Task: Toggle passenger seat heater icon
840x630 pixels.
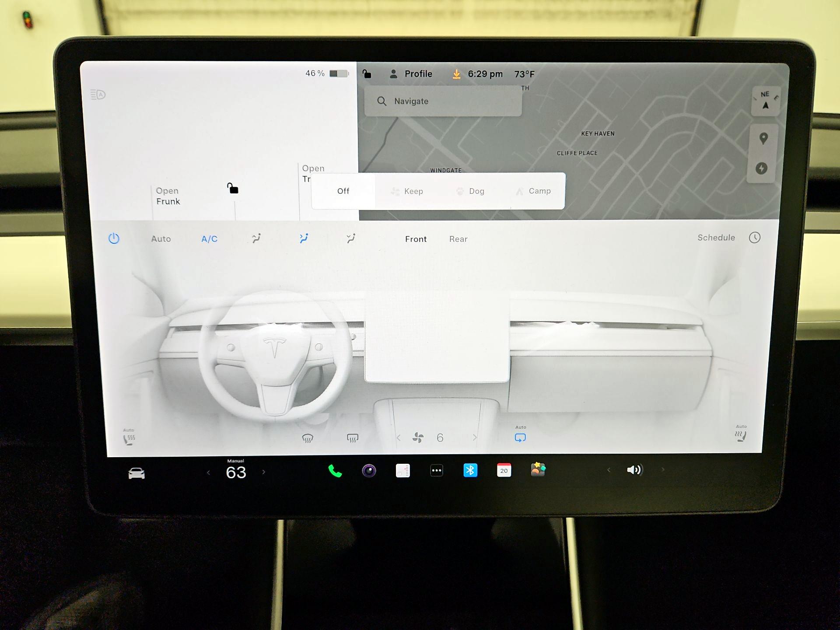Action: [x=741, y=434]
